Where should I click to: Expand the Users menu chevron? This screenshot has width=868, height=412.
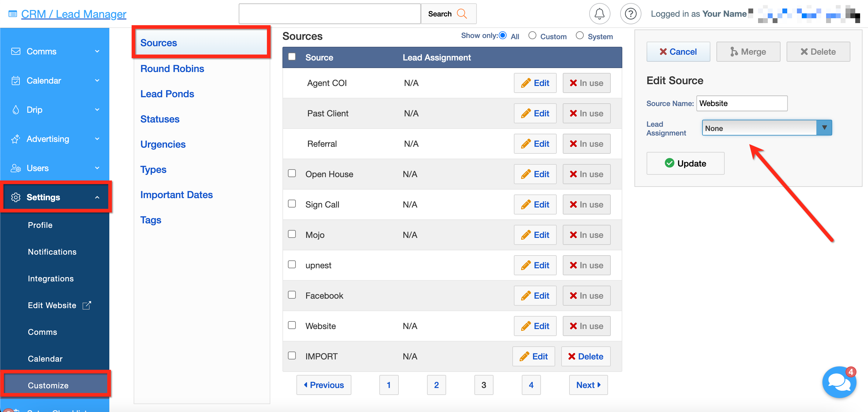click(x=97, y=168)
